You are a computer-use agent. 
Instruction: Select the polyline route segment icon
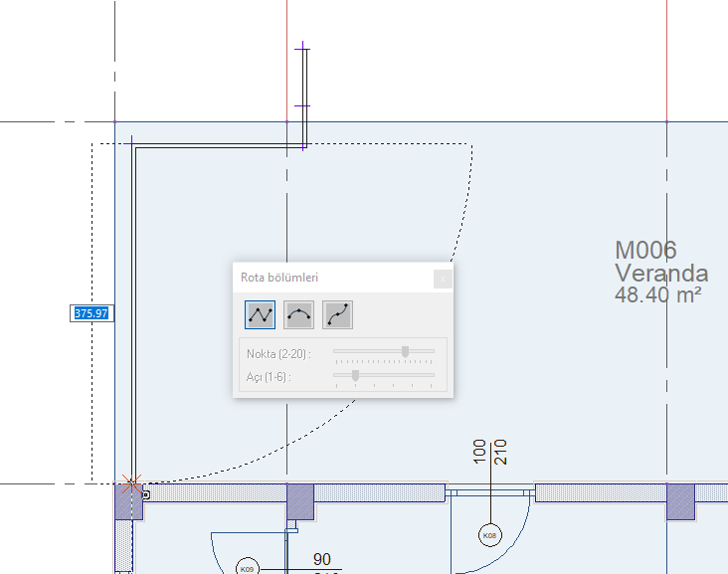click(x=260, y=315)
